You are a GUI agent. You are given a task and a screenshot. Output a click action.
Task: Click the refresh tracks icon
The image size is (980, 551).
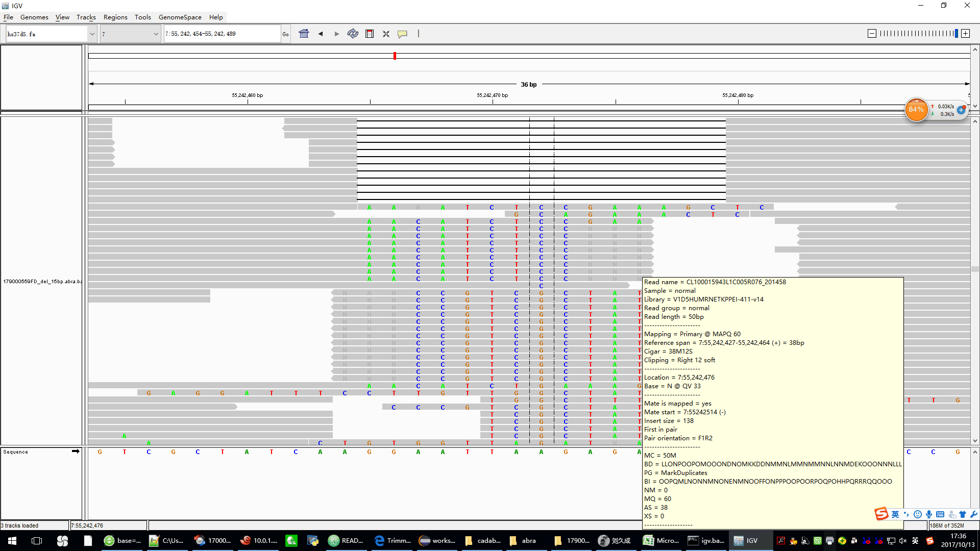pyautogui.click(x=353, y=34)
